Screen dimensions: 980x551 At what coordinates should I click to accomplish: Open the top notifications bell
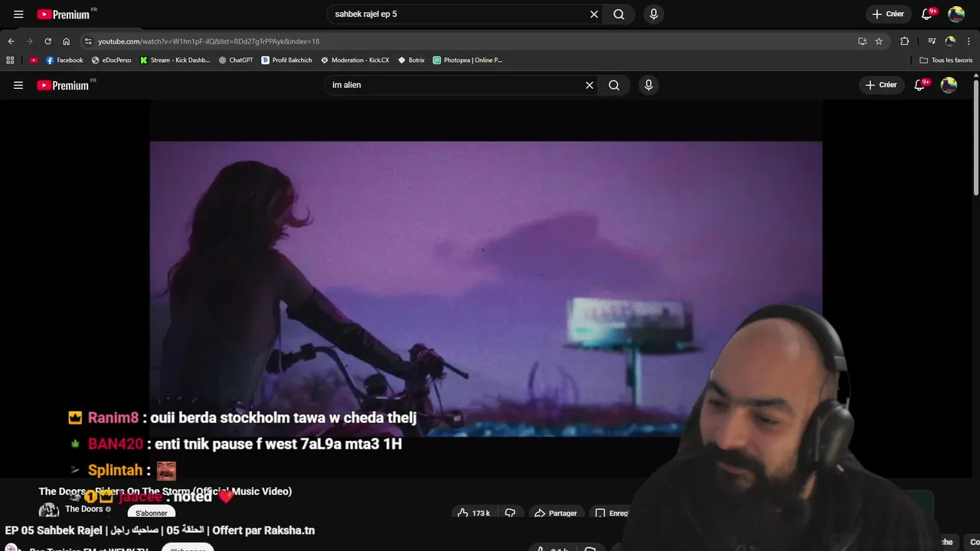pos(926,14)
